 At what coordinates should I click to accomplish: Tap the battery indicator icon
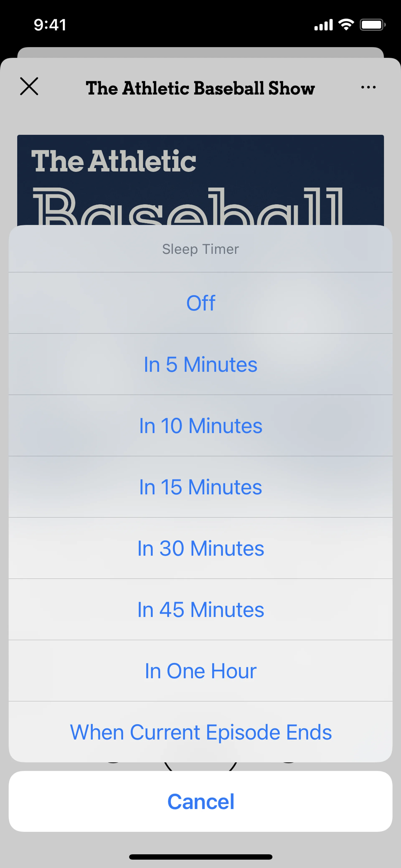tap(372, 25)
